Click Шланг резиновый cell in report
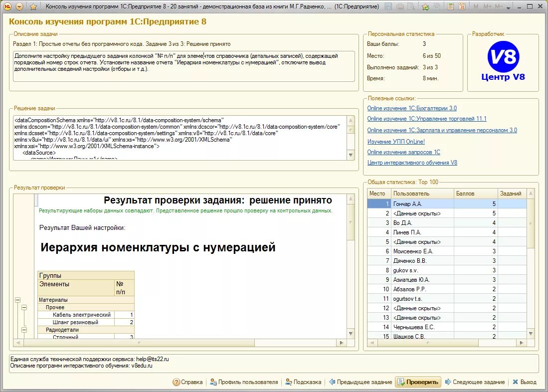 (75, 322)
